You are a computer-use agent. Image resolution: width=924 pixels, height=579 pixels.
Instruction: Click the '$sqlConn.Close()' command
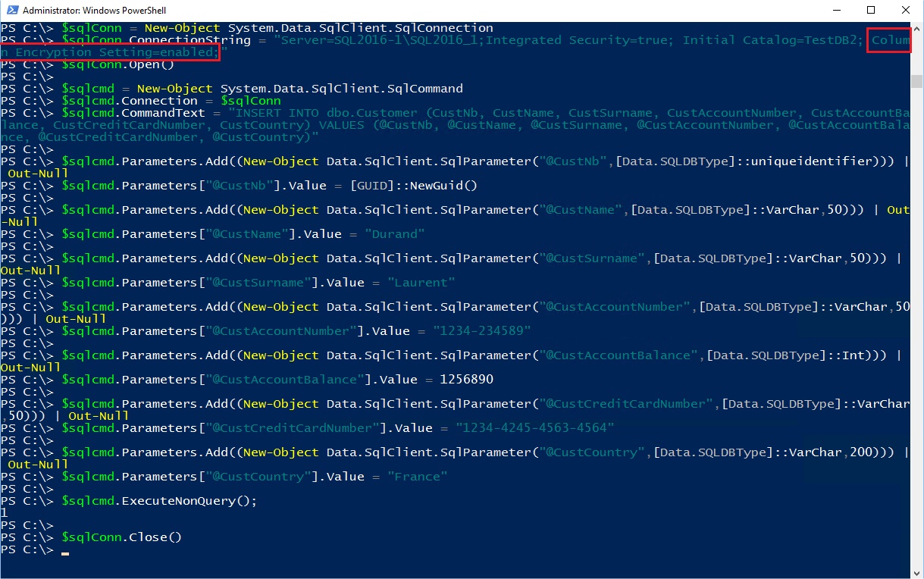click(122, 537)
